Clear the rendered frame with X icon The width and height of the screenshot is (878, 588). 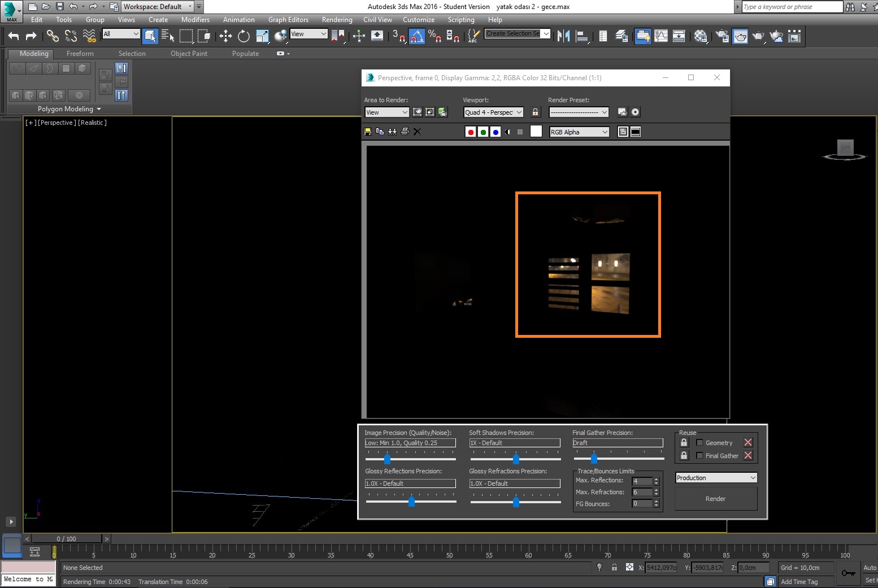point(417,132)
